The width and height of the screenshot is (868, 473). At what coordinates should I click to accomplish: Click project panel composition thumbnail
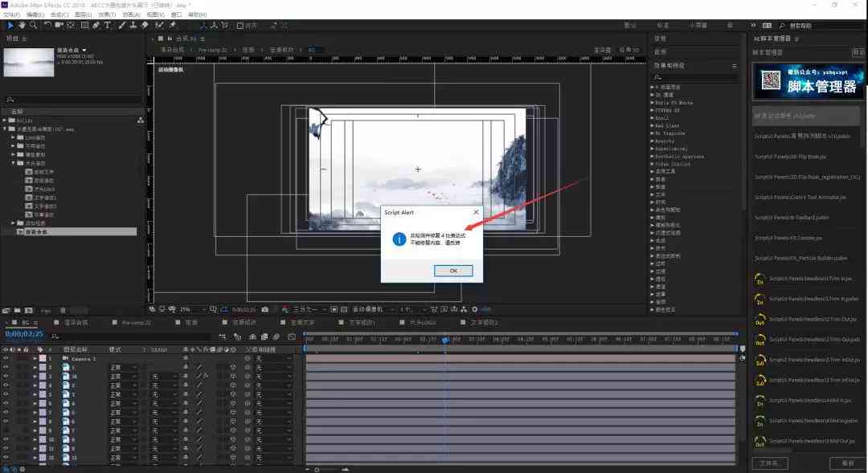tap(29, 62)
